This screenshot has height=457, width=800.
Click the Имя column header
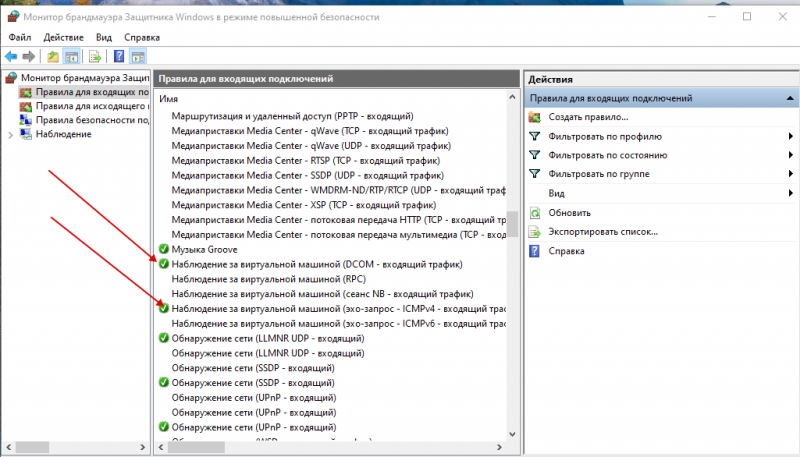click(x=168, y=100)
